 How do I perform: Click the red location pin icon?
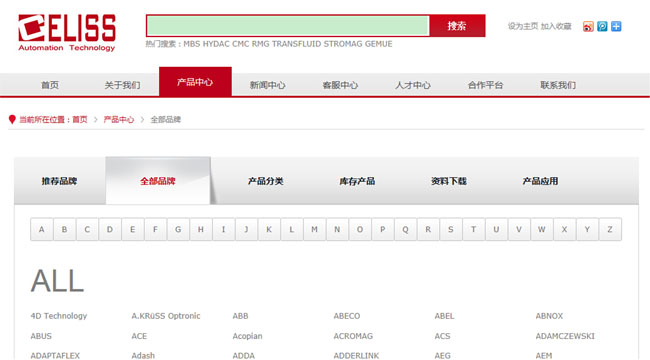tap(12, 119)
